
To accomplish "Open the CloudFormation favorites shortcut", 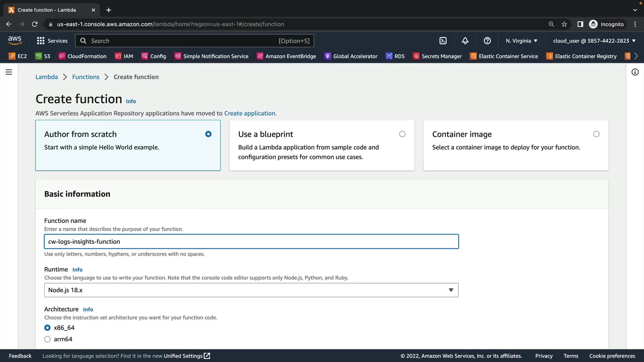I will (83, 56).
